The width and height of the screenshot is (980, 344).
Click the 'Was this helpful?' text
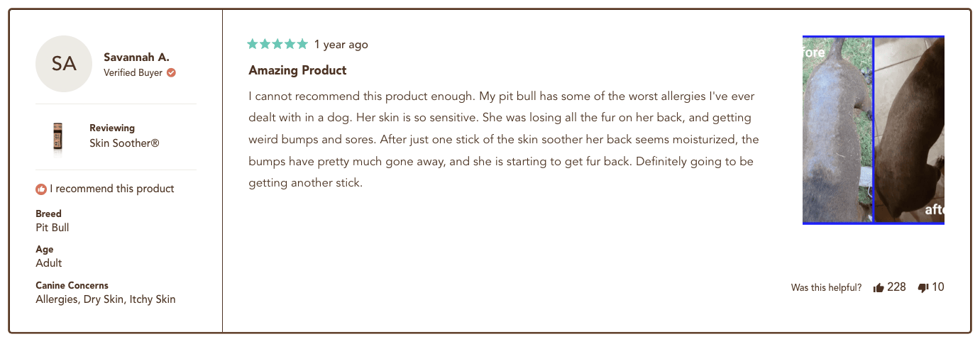pos(826,288)
